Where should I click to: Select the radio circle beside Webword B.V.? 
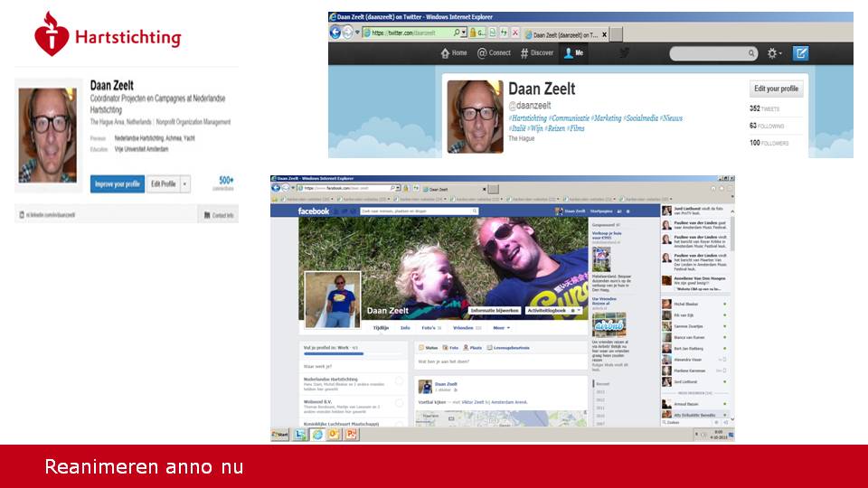pos(400,406)
